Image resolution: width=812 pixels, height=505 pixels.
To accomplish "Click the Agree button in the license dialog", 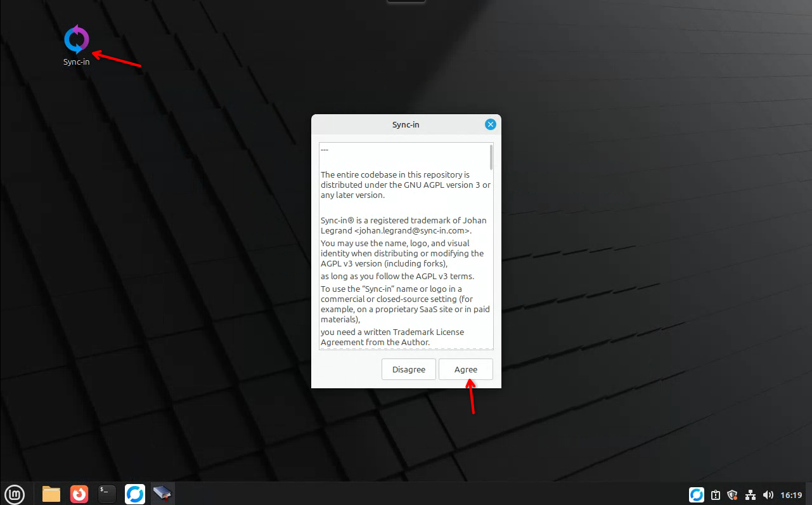I will (466, 370).
